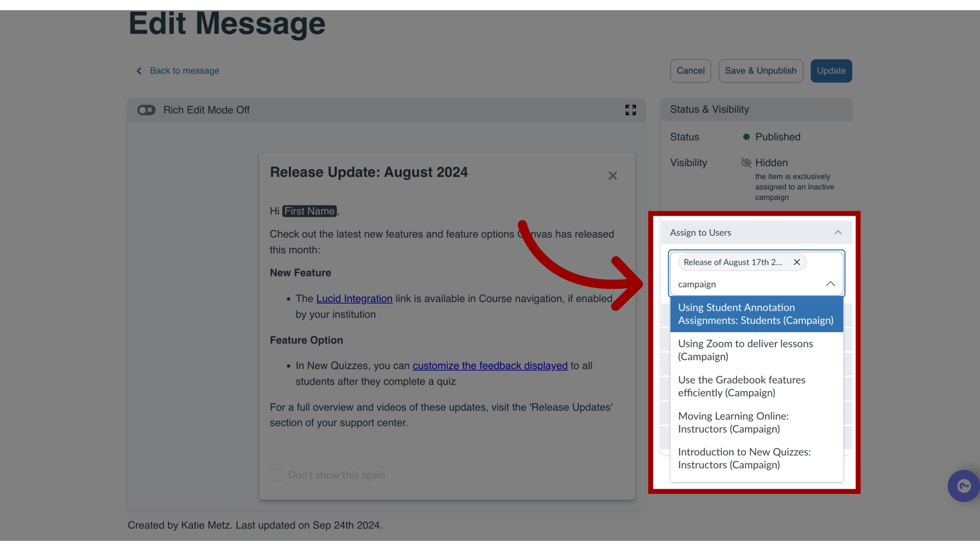
Task: Click the Published status icon
Action: point(744,137)
